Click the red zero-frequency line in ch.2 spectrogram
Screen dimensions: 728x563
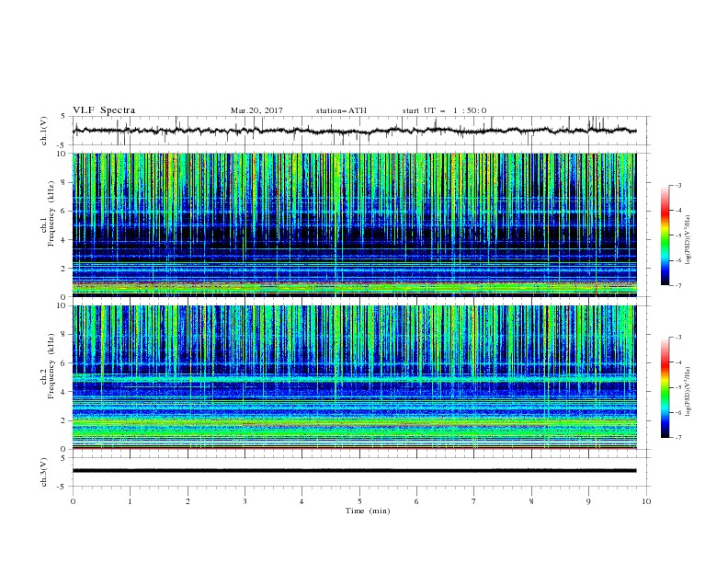click(354, 448)
